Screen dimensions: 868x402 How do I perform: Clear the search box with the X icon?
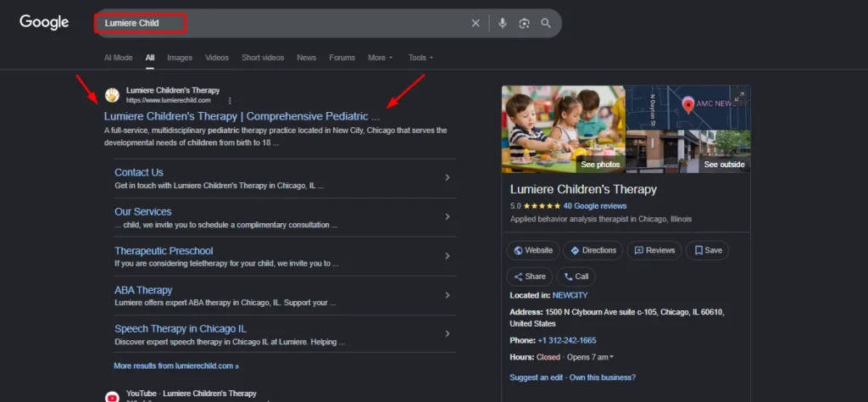476,23
